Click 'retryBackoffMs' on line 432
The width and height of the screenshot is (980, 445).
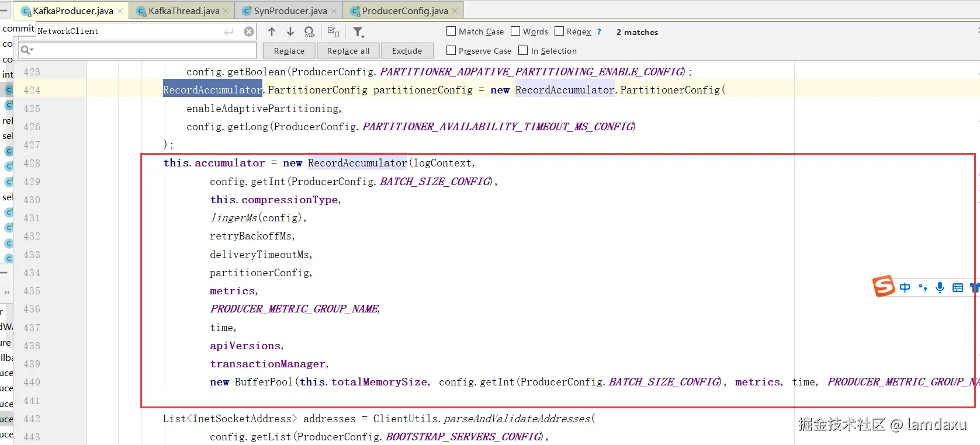pyautogui.click(x=251, y=236)
